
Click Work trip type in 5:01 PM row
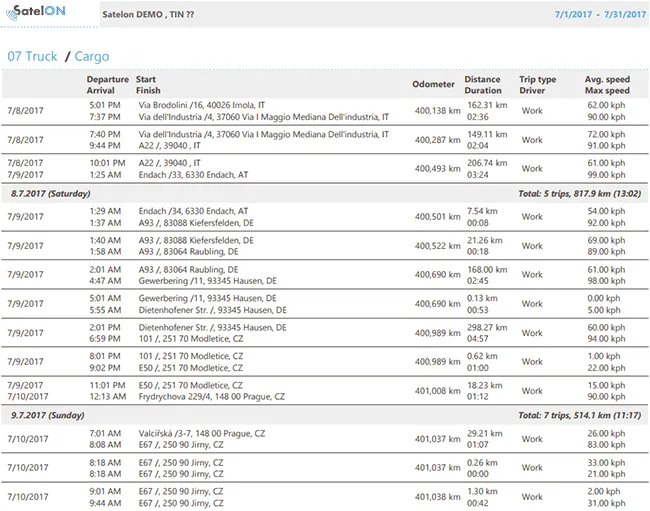point(532,111)
